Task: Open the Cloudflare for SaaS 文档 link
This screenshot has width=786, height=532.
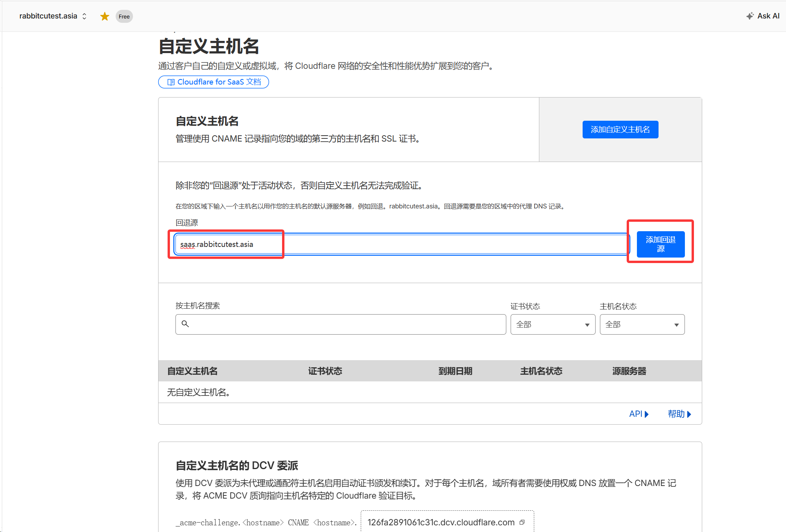Action: click(219, 82)
